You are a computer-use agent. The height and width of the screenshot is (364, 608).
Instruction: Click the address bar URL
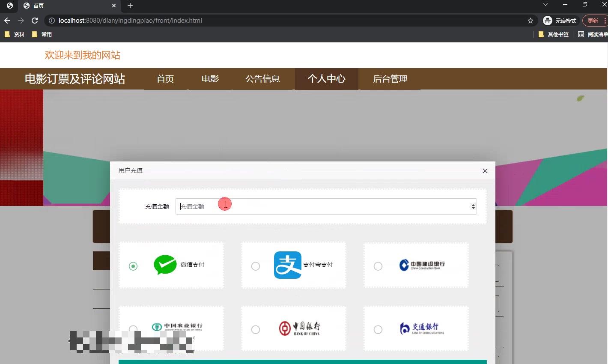[130, 21]
